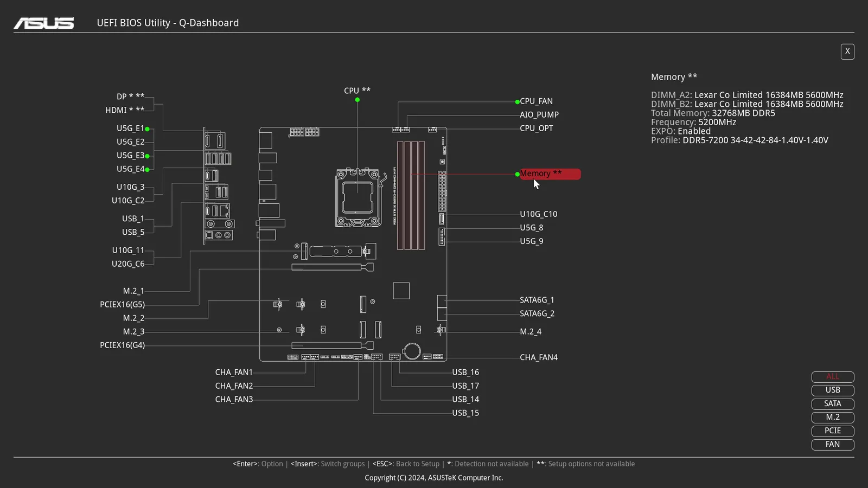Select the CHA_FAN3 header label
Screen dimensions: 868x488
point(234,400)
